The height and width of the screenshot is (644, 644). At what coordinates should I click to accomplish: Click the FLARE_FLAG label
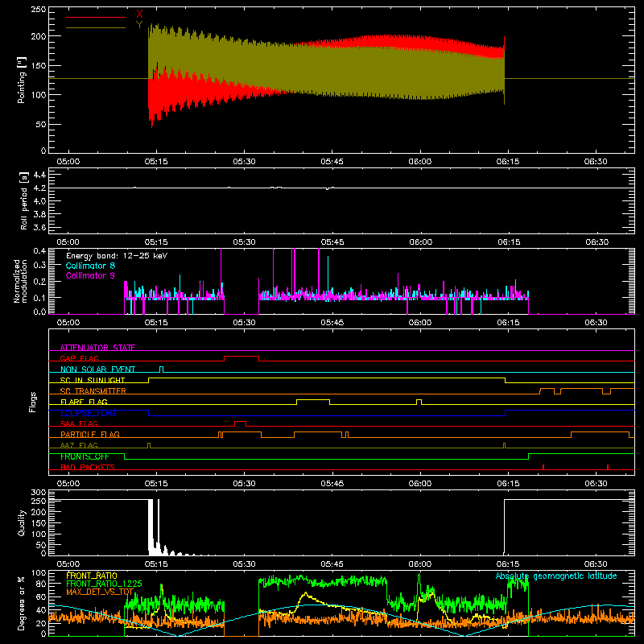[x=84, y=402]
